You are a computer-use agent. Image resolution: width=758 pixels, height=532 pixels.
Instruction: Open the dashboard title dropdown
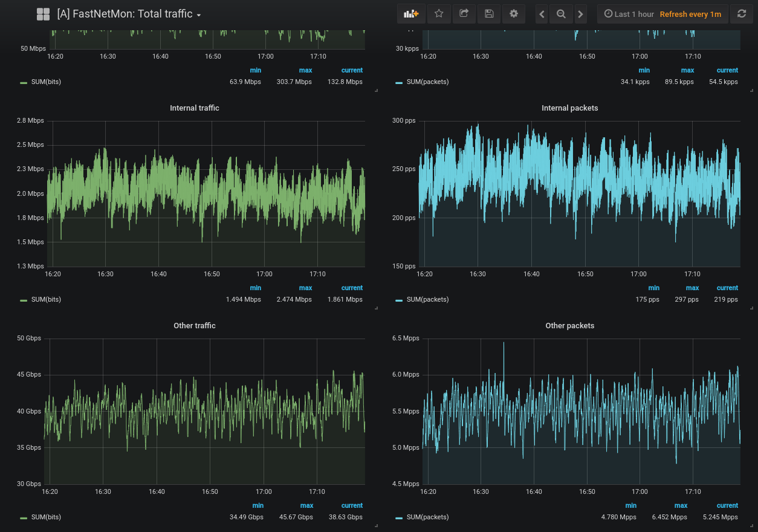129,14
